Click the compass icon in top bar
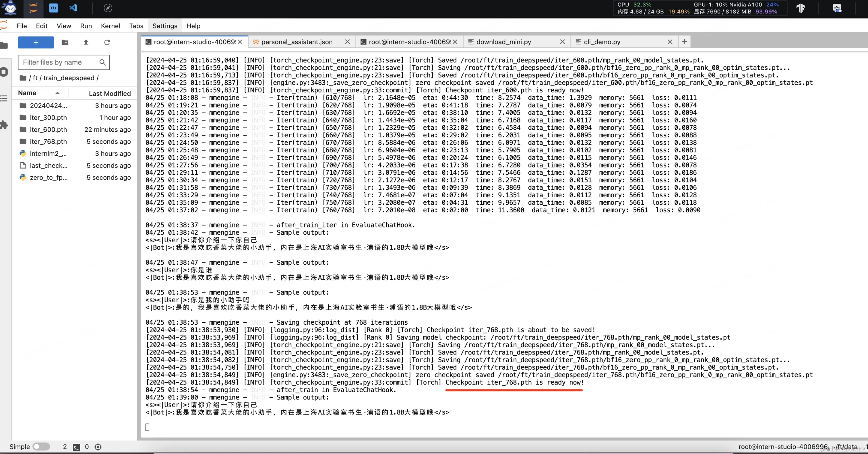Screen dimensions: 868x454 108,8
